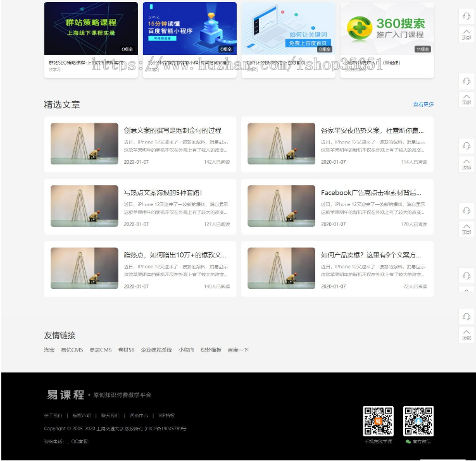
Task: Open VIP特权 in the footer
Action: coord(166,415)
